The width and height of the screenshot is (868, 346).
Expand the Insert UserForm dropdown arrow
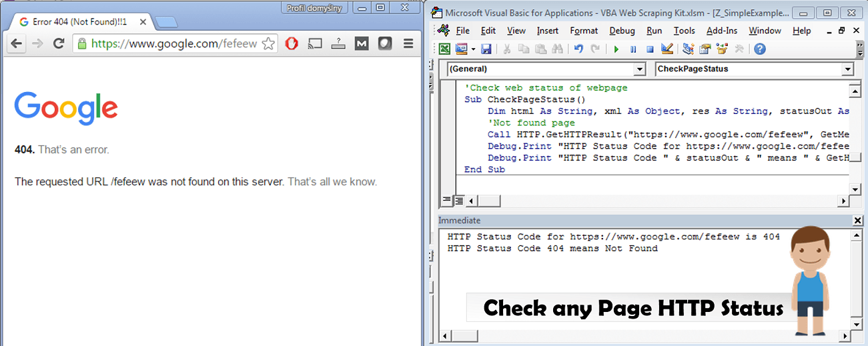pos(473,49)
